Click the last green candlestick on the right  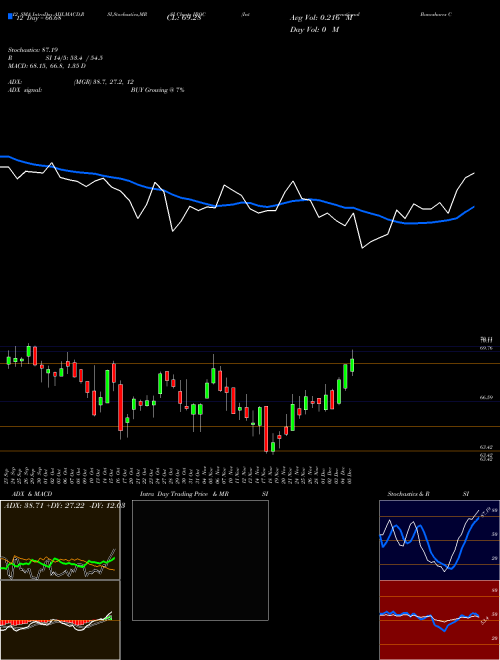coord(352,364)
